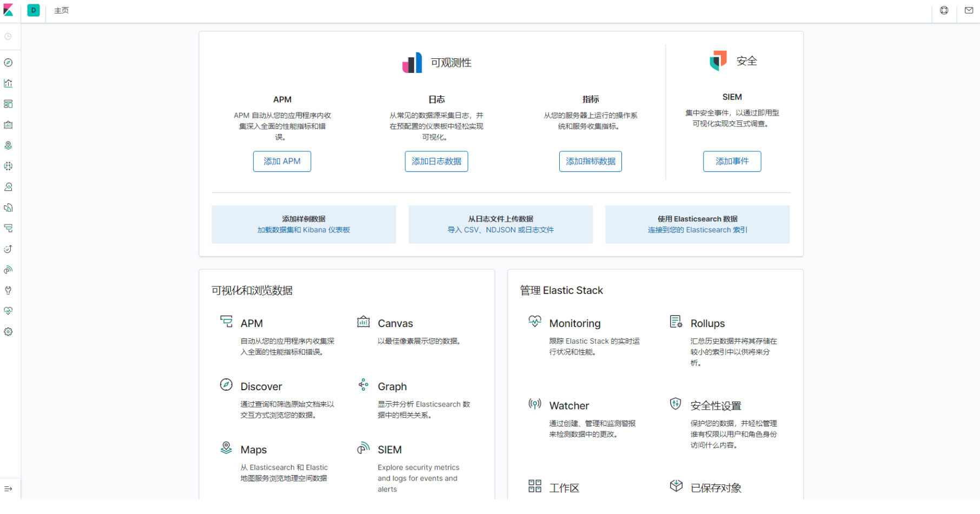Open the space selector D avatar
Screen dimensions: 980x514
pyautogui.click(x=34, y=10)
